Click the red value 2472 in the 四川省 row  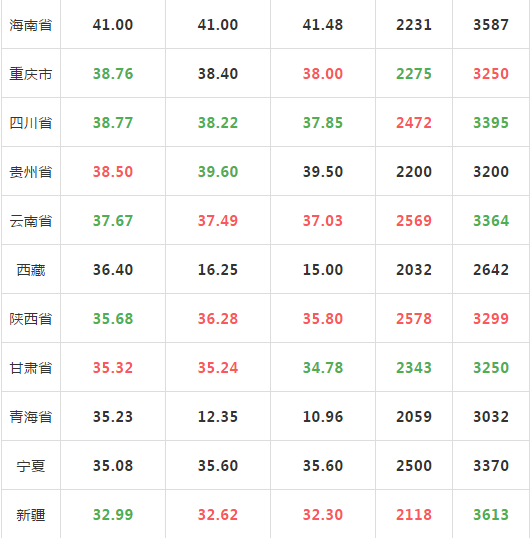tap(414, 123)
